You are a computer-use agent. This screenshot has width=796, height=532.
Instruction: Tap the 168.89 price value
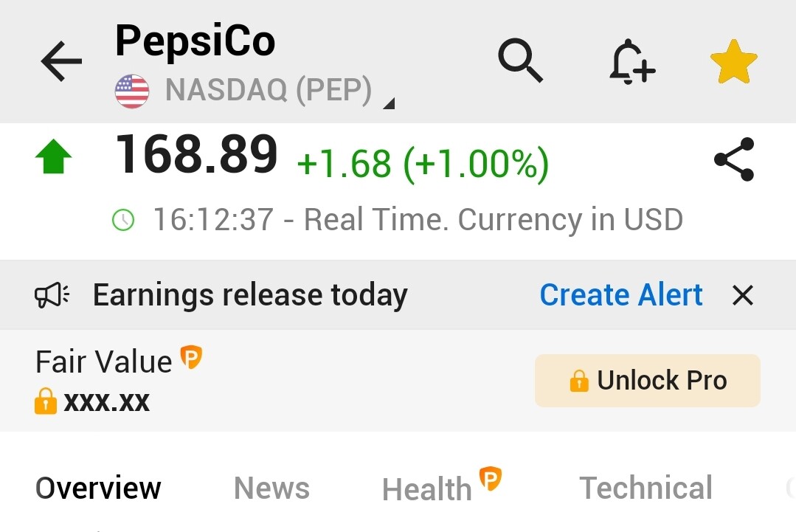pyautogui.click(x=196, y=155)
